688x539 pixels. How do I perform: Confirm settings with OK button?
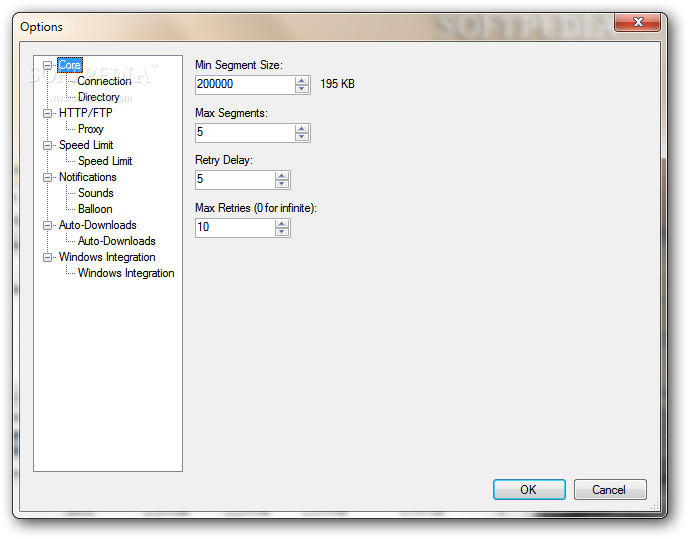click(x=529, y=489)
